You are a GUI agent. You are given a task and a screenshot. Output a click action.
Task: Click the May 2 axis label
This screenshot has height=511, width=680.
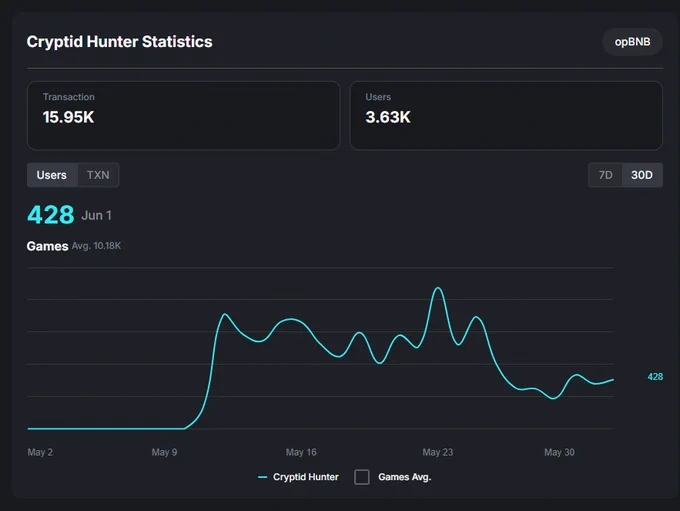pyautogui.click(x=40, y=452)
